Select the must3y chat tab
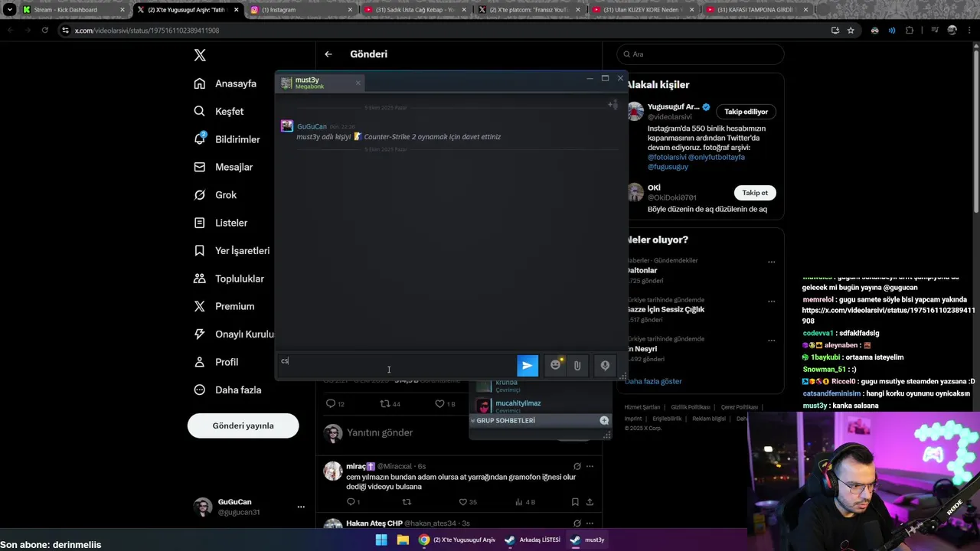This screenshot has height=551, width=980. [x=321, y=83]
